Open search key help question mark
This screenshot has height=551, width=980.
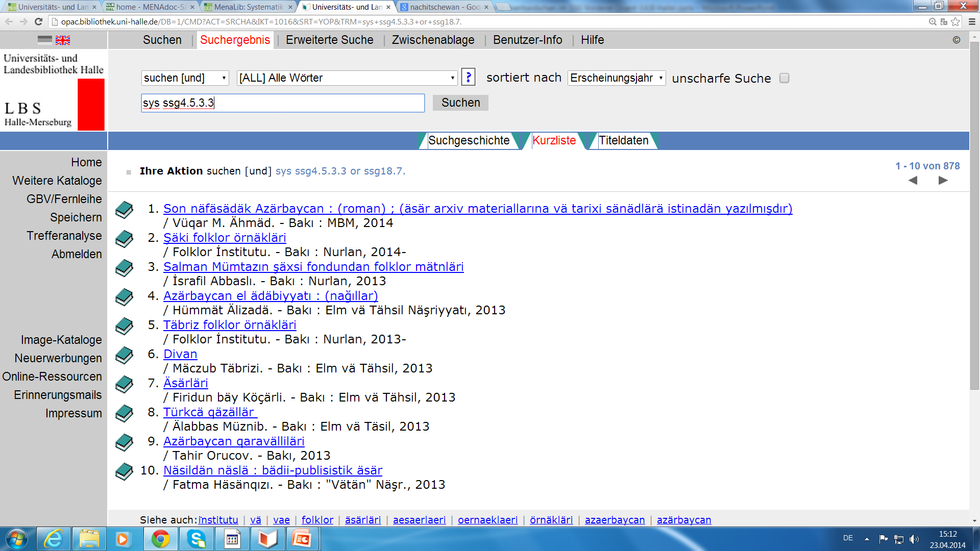(x=468, y=77)
